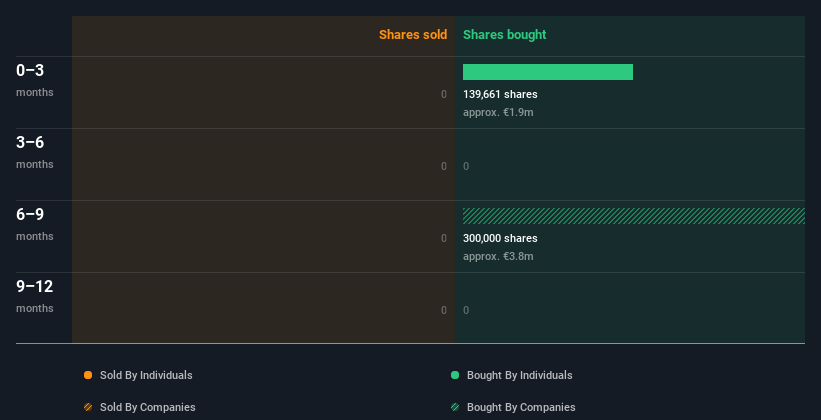Select the Bought By Individuals legend label

pos(519,375)
